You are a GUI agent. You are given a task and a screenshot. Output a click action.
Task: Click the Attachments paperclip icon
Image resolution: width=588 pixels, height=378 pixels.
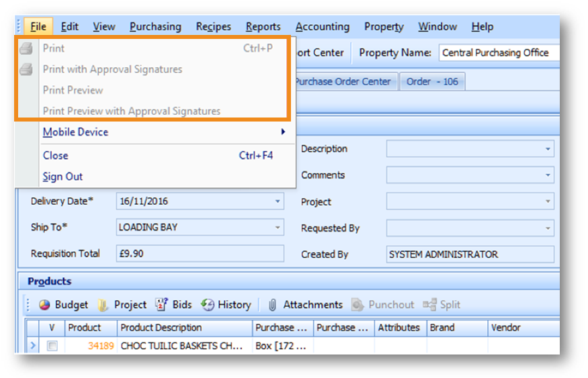[273, 305]
